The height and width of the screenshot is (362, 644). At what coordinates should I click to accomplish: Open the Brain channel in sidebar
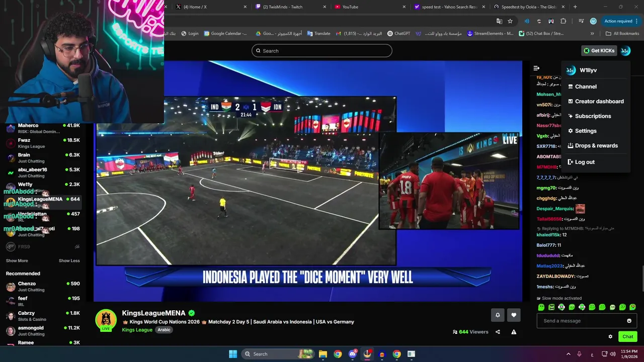pos(43,158)
